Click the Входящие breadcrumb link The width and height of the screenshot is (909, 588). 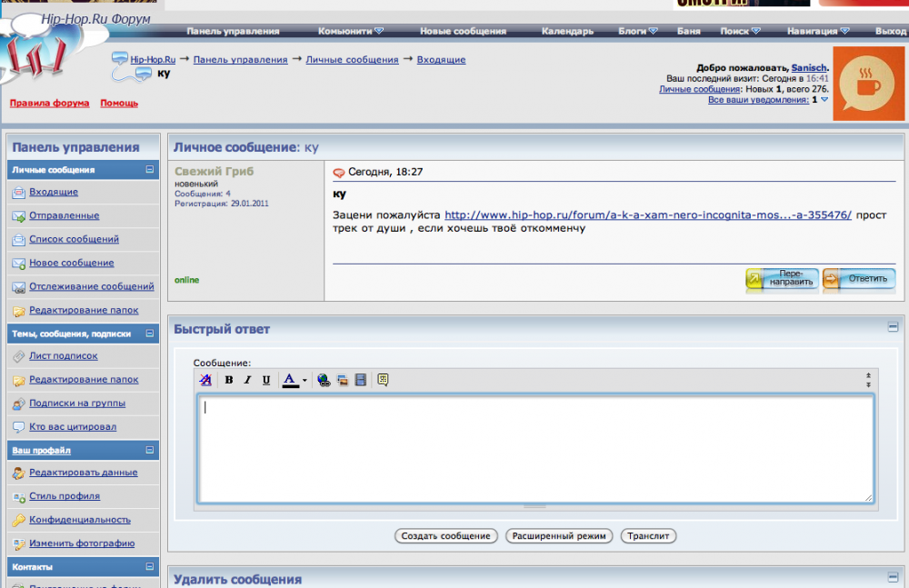click(x=441, y=60)
